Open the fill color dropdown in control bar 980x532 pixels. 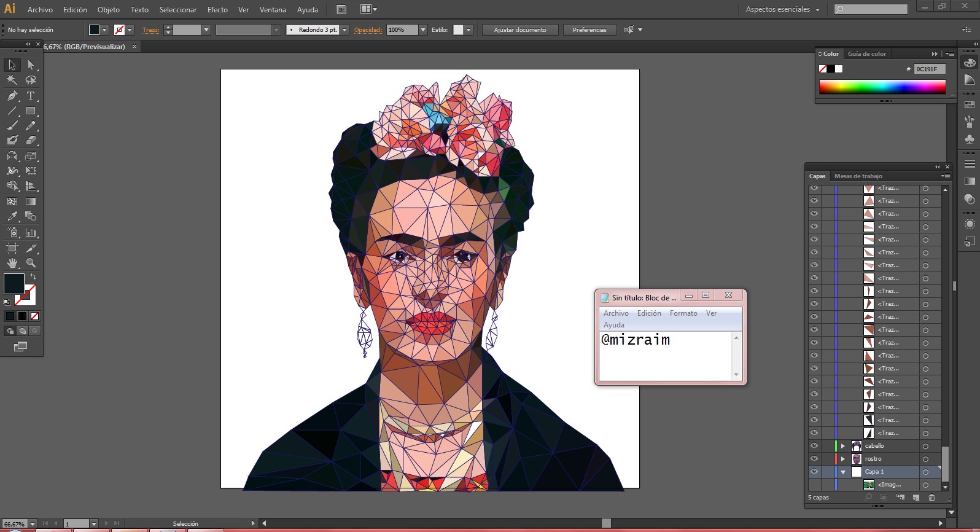pyautogui.click(x=104, y=29)
